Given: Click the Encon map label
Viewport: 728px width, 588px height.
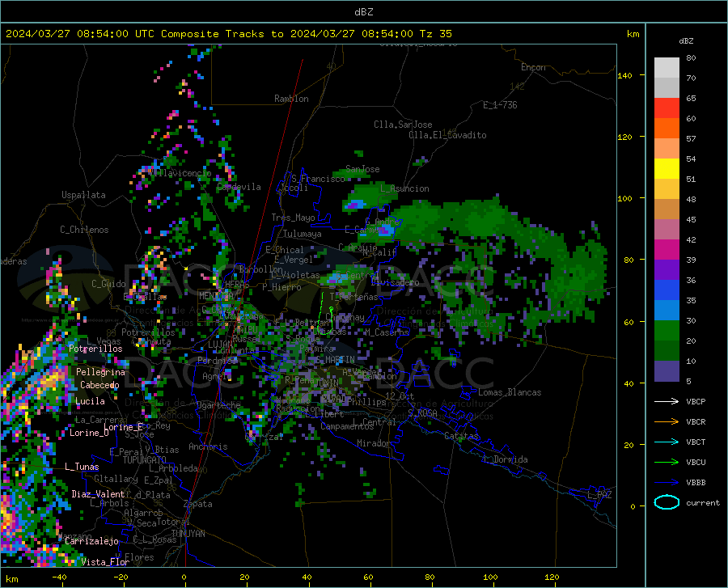Looking at the screenshot, I should [533, 67].
